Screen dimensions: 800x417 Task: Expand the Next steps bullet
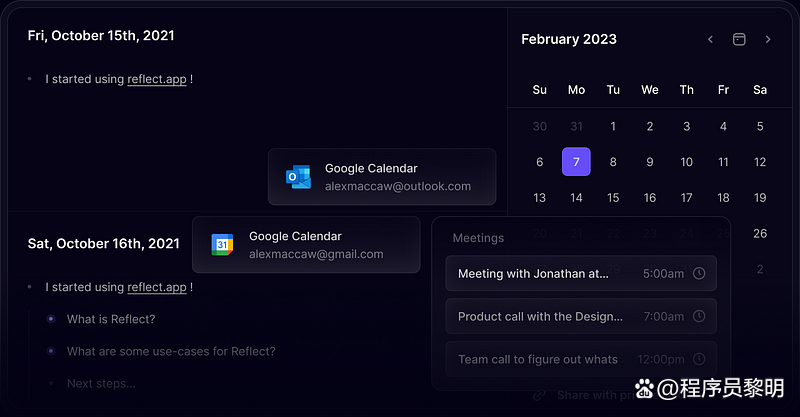pyautogui.click(x=50, y=383)
